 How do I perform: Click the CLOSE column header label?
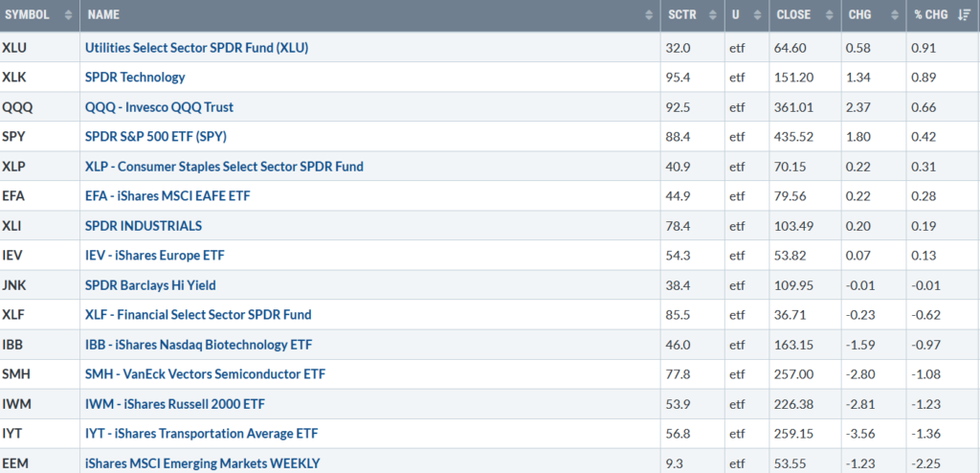point(793,15)
